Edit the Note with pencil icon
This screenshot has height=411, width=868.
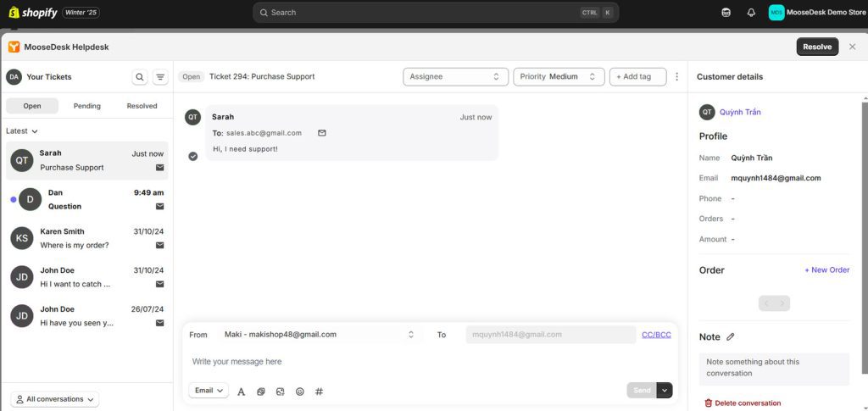(x=730, y=337)
